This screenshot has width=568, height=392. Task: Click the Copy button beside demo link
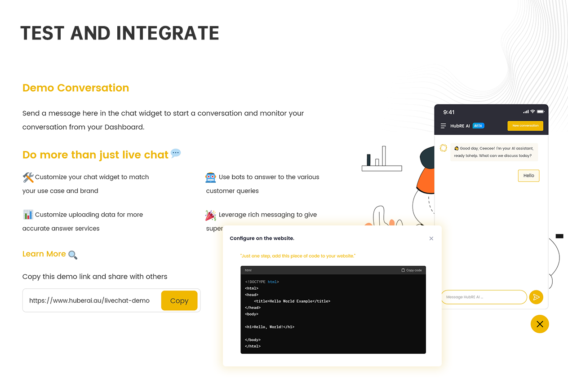tap(179, 301)
